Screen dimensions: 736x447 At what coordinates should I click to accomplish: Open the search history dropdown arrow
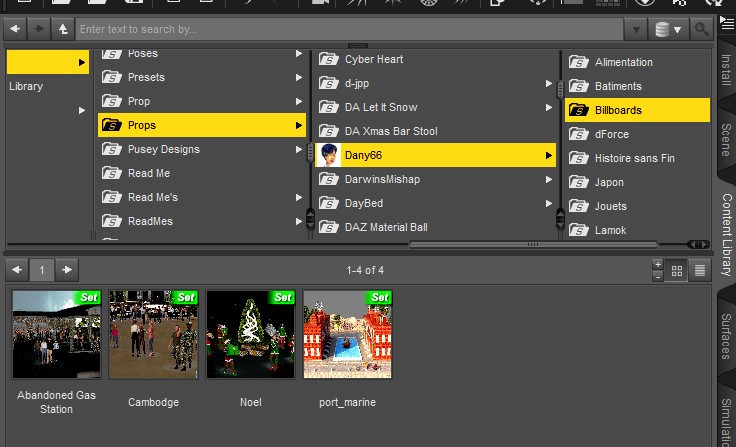click(x=636, y=29)
